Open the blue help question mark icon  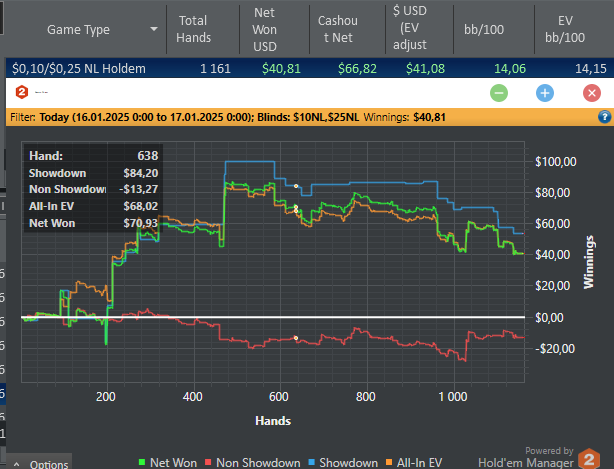604,117
